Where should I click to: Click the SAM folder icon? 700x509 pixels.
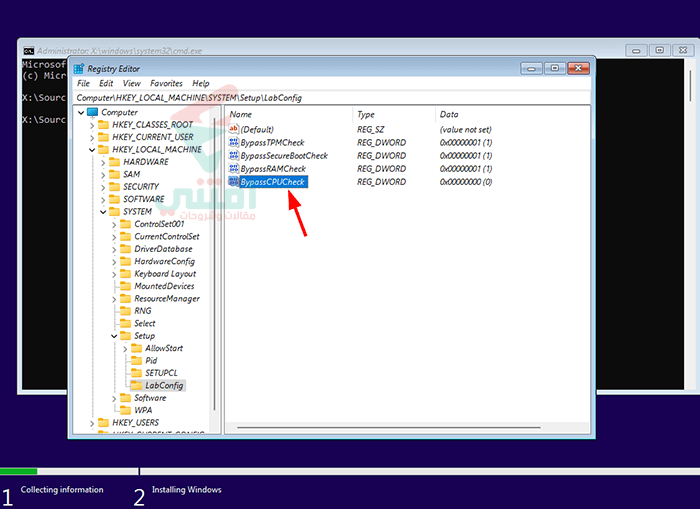point(115,174)
